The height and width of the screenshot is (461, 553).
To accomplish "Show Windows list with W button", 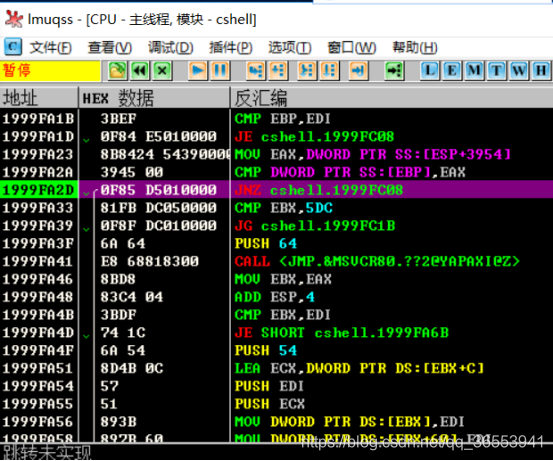I will 518,71.
